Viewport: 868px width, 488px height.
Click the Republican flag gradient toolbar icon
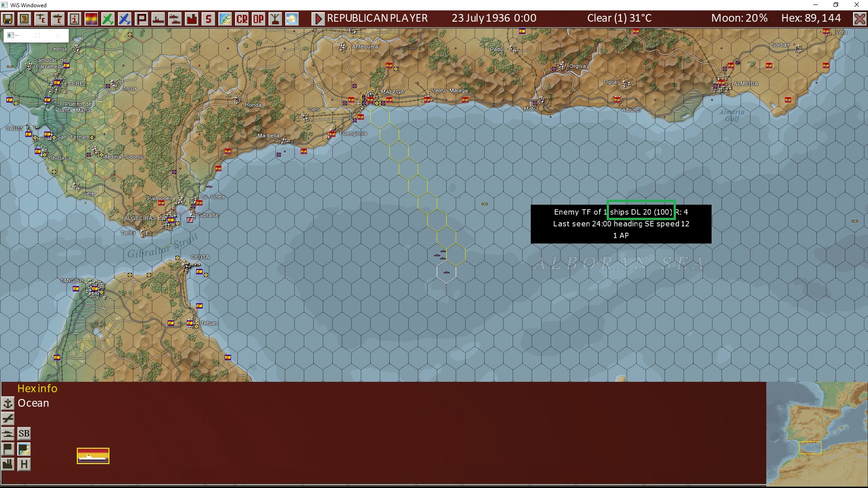pos(91,19)
